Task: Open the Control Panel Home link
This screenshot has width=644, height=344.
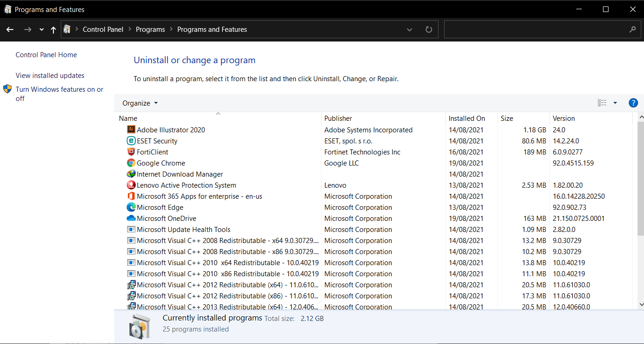Action: pos(46,54)
